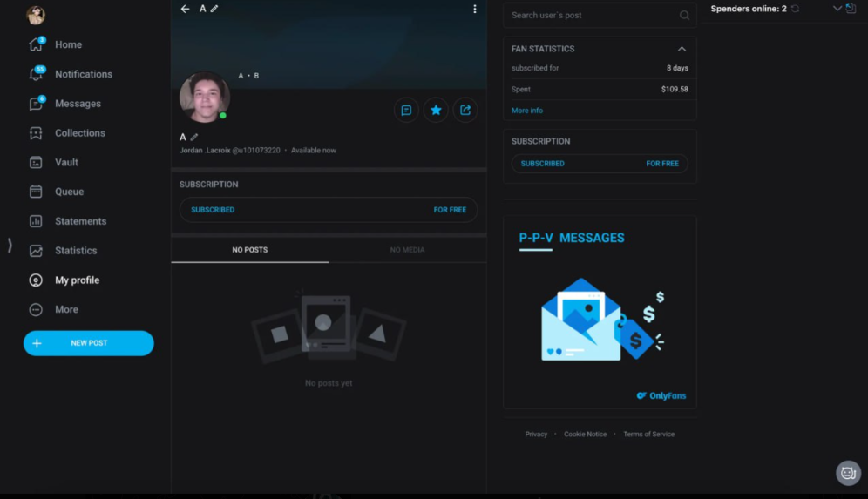Collapse the Fan Statistics panel

click(x=682, y=49)
